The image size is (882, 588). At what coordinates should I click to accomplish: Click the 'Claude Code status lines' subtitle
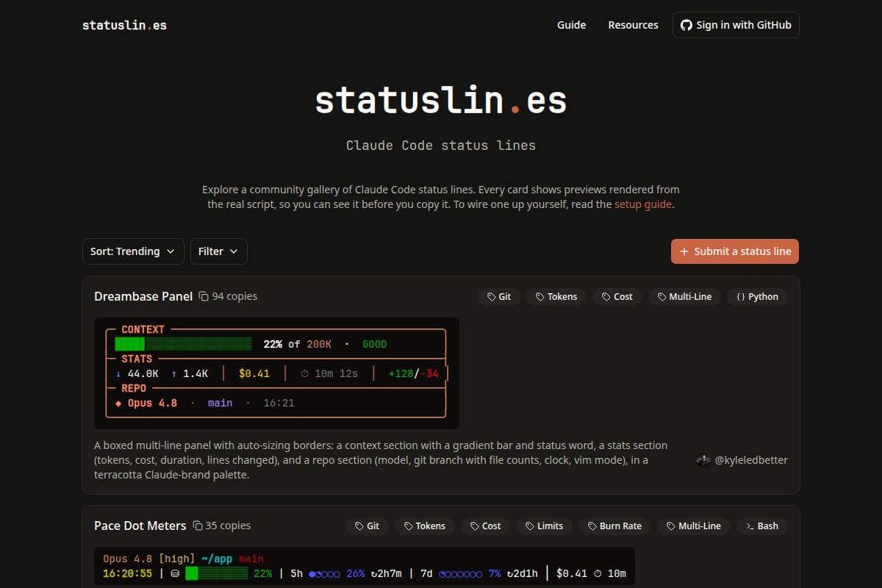pyautogui.click(x=441, y=146)
